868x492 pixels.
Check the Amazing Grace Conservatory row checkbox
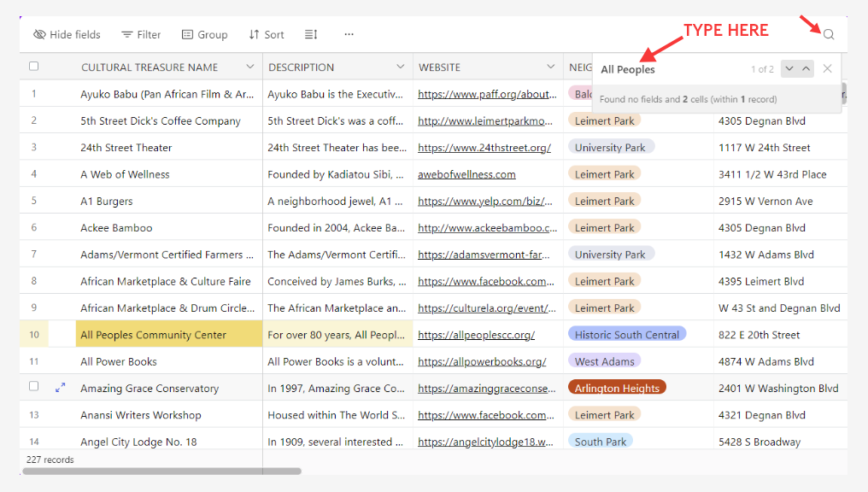coord(34,386)
